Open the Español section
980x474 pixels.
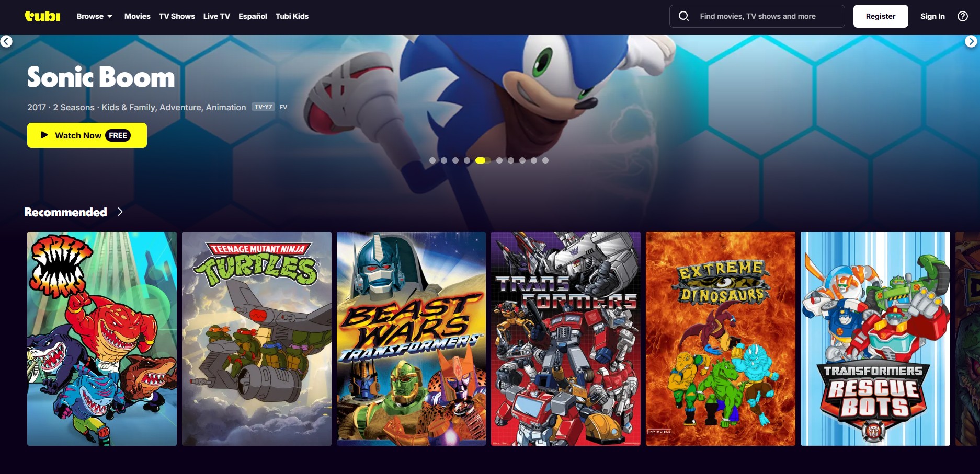(253, 16)
